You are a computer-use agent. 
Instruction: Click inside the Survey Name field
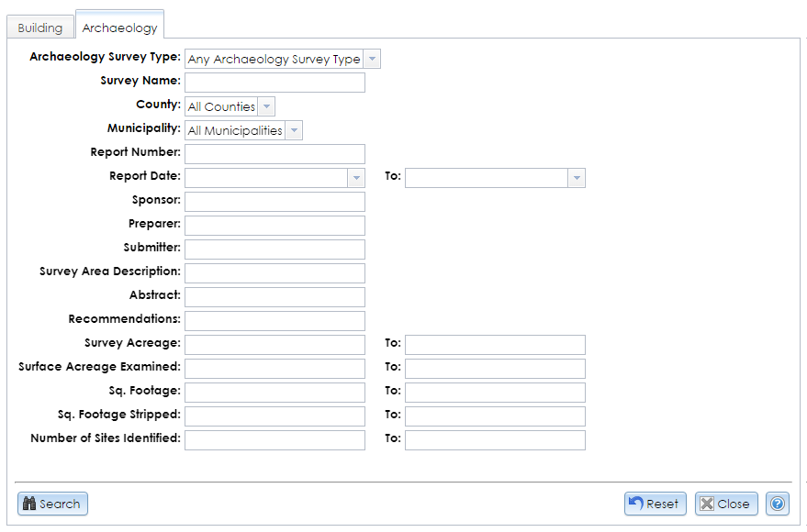point(275,82)
